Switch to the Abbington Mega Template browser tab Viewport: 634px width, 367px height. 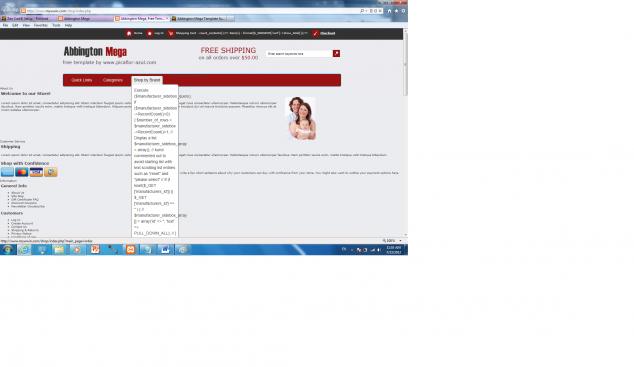point(199,19)
